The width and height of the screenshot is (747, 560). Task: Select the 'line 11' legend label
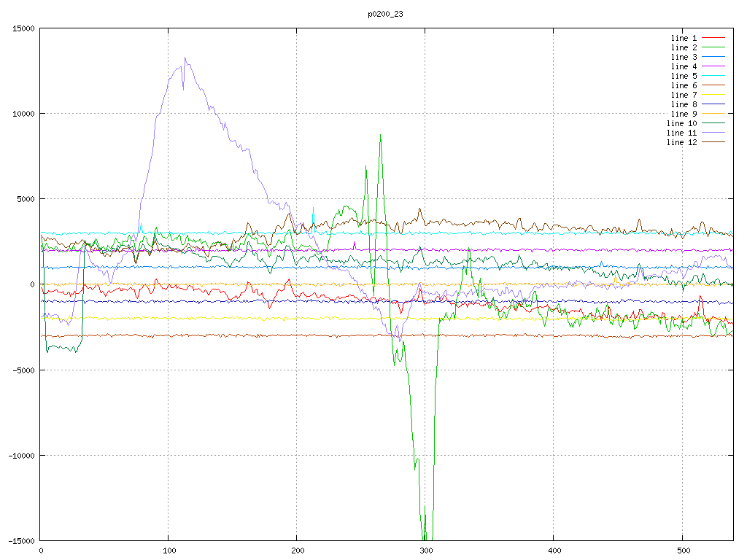coord(681,133)
